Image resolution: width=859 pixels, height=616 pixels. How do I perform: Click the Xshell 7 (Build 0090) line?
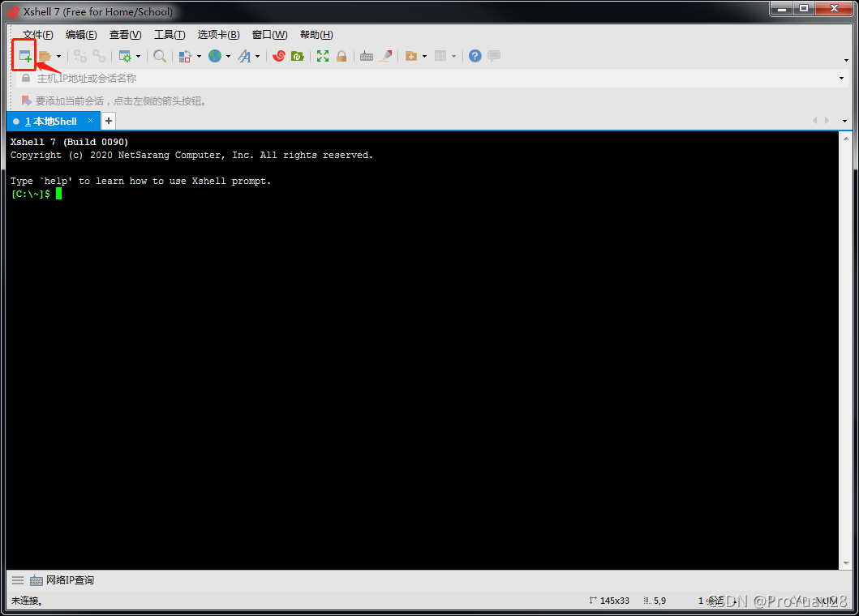coord(69,142)
